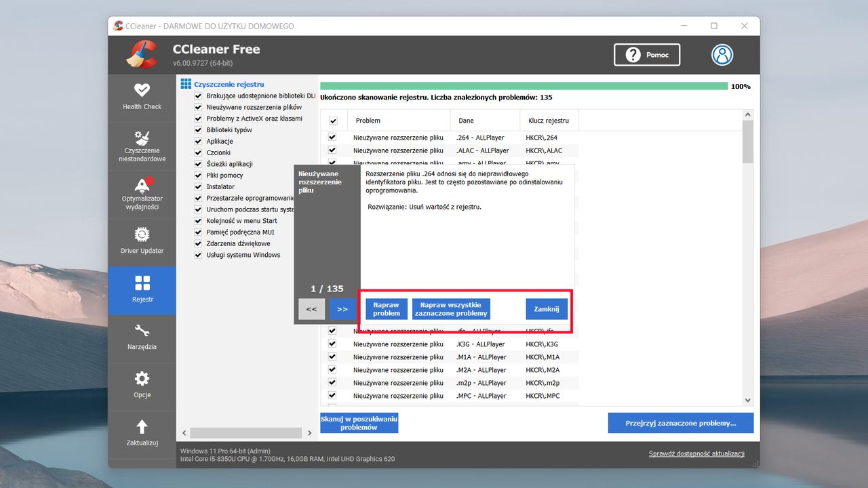Select the Czyszczenie niestandardowe sidebar icon
This screenshot has width=868, height=488.
[x=142, y=144]
